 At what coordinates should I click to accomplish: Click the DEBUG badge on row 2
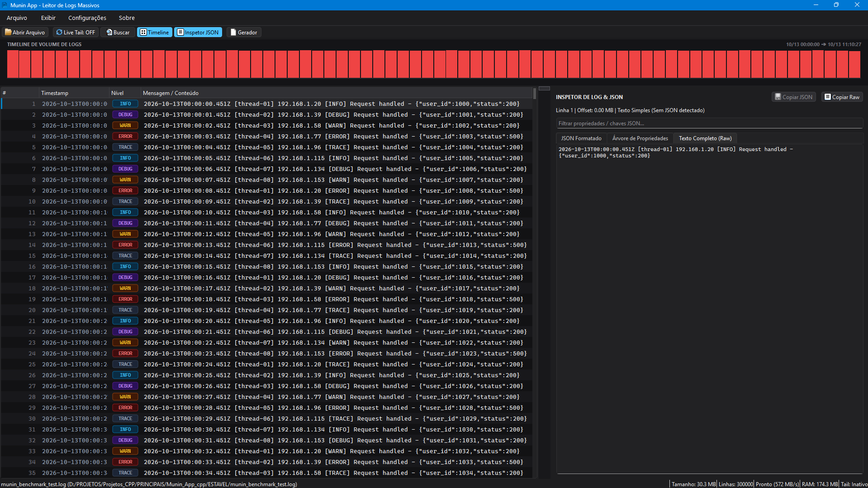[125, 114]
